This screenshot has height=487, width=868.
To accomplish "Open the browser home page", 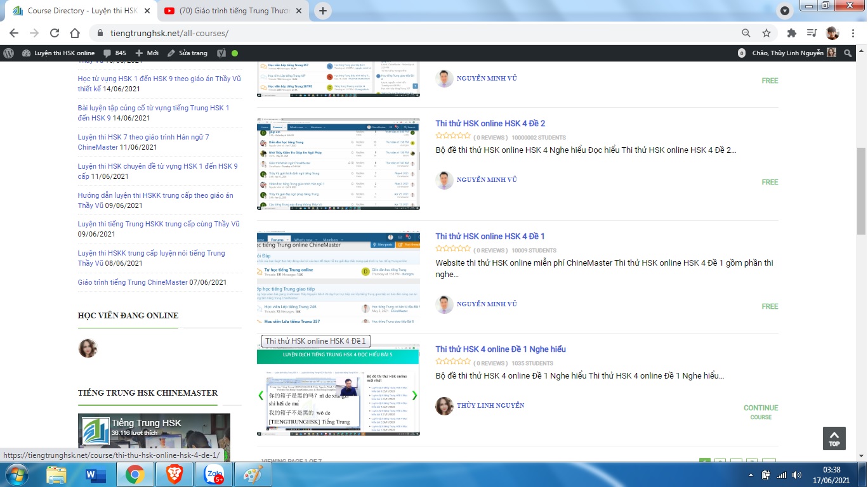I will coord(75,33).
